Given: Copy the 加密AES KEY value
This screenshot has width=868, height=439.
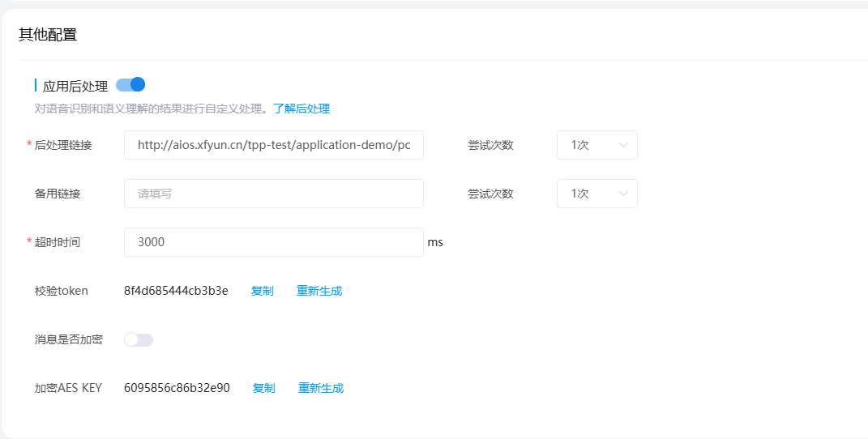Looking at the screenshot, I should tap(263, 388).
